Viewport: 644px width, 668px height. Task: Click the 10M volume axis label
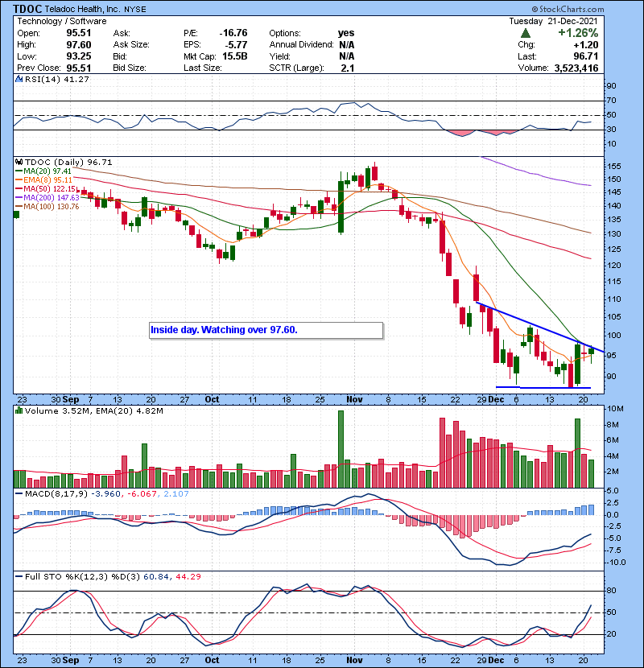[x=616, y=409]
